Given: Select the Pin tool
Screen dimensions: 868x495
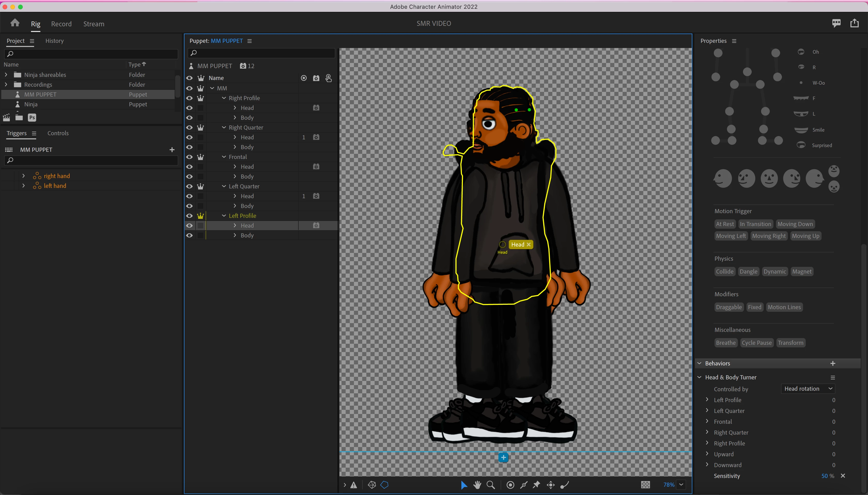Looking at the screenshot, I should point(536,485).
